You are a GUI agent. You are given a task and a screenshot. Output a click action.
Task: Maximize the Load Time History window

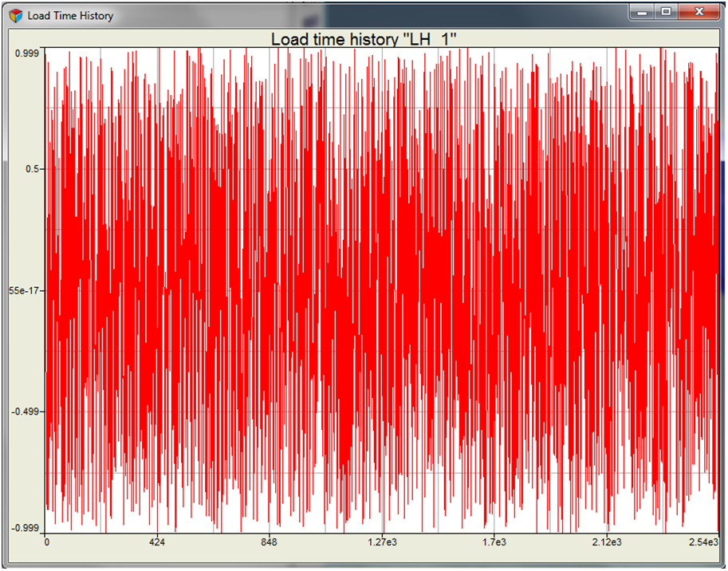tap(666, 12)
